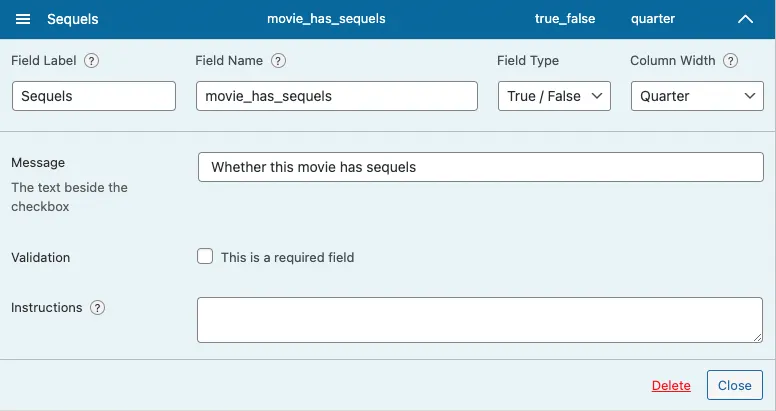Open the Instructions help icon
This screenshot has width=776, height=411.
click(97, 308)
